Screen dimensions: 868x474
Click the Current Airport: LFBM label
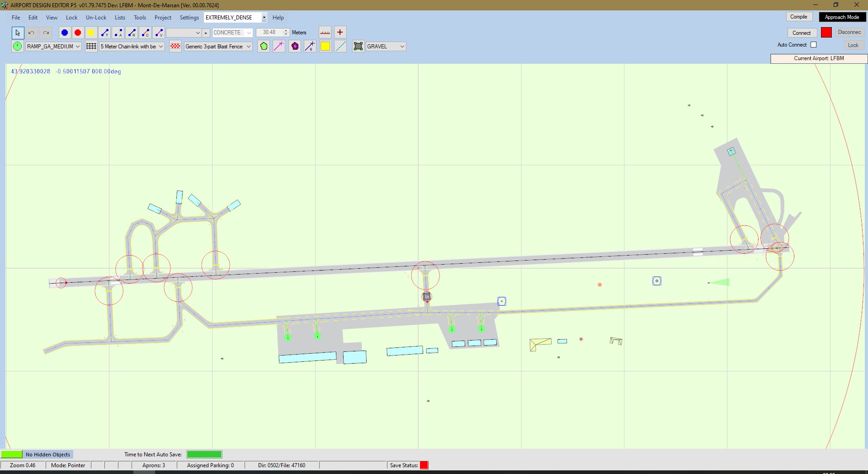(x=819, y=58)
